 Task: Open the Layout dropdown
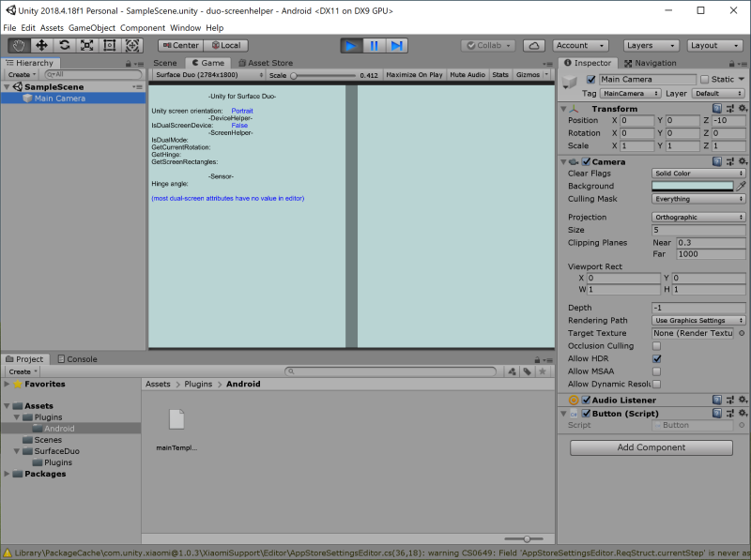(714, 44)
